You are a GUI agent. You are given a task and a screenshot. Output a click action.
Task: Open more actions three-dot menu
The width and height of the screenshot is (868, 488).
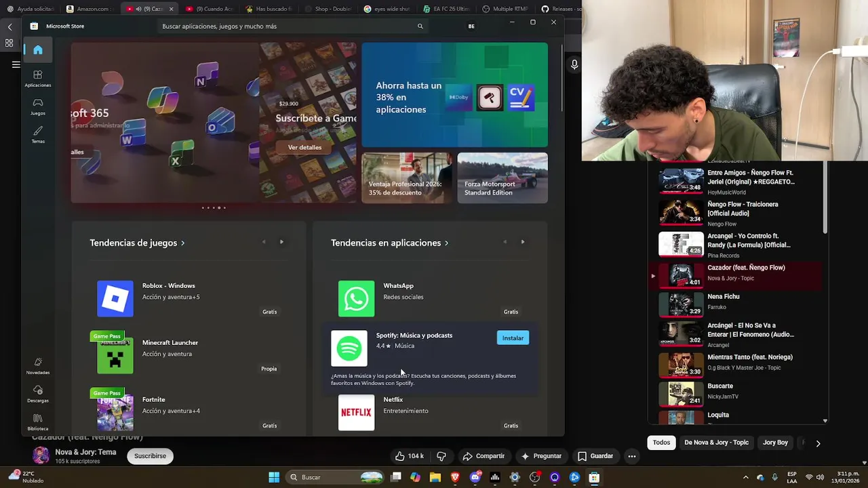[632, 456]
